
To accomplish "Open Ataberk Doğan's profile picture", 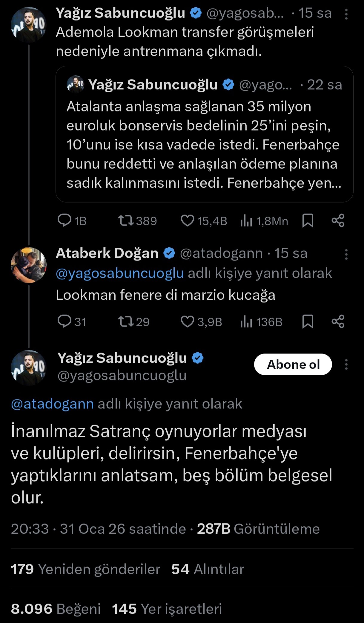I will pos(29,265).
